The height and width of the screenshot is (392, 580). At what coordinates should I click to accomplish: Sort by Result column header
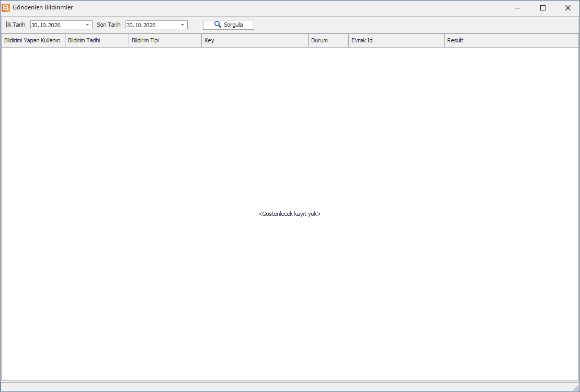point(511,40)
